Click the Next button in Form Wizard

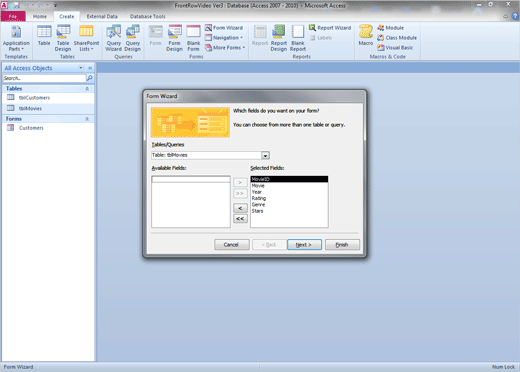click(x=304, y=245)
